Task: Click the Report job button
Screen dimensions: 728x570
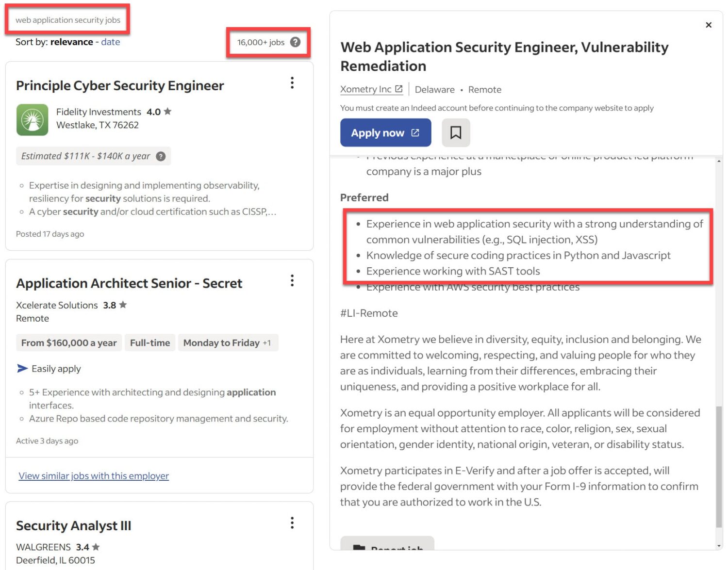Action: pos(387,546)
